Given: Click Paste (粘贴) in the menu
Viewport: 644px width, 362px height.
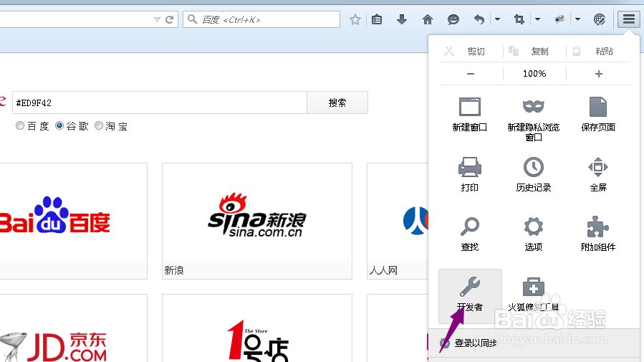Looking at the screenshot, I should (598, 52).
